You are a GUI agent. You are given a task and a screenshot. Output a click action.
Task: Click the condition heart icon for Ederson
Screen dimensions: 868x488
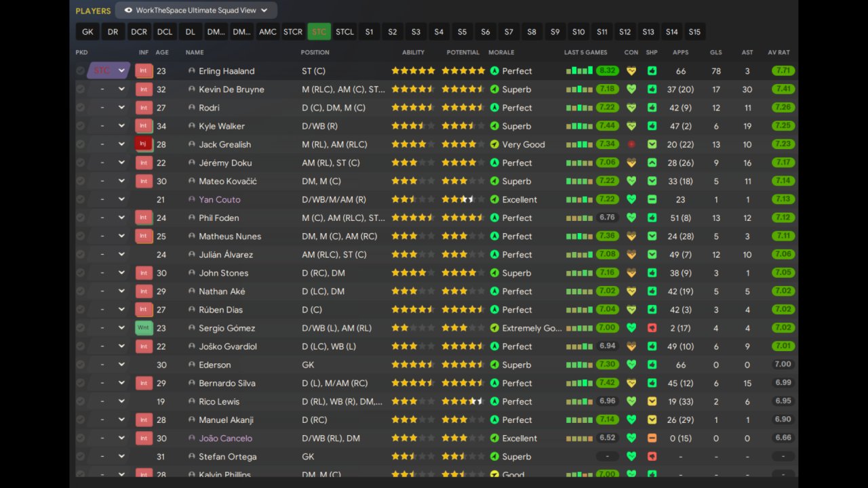[x=631, y=365]
